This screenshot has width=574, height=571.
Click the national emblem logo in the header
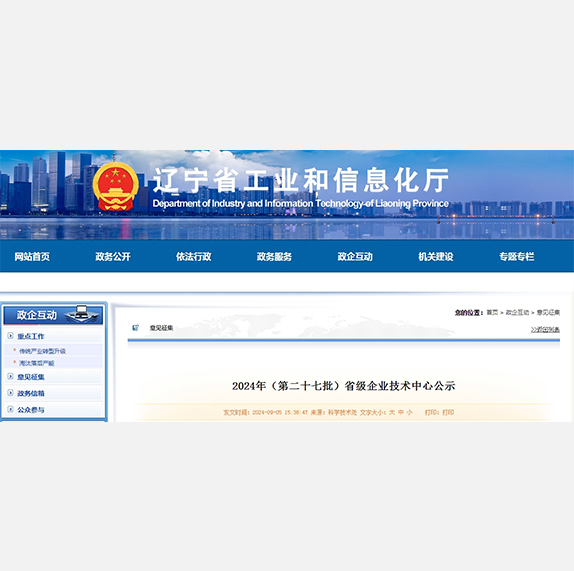(115, 186)
